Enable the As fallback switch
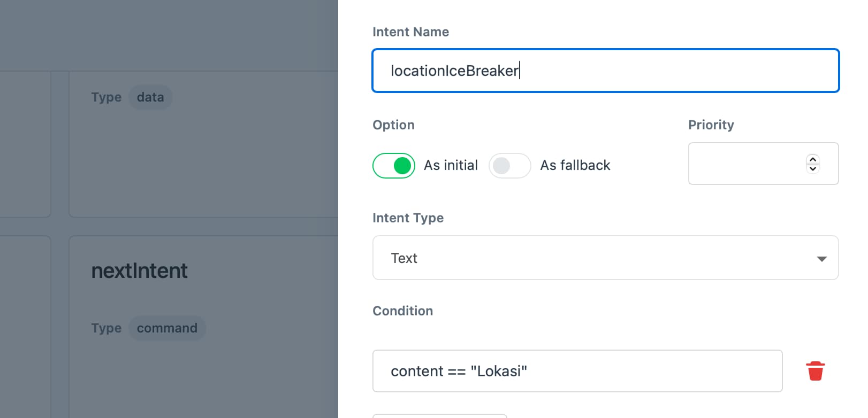Screen dimensions: 868x418 (509, 166)
